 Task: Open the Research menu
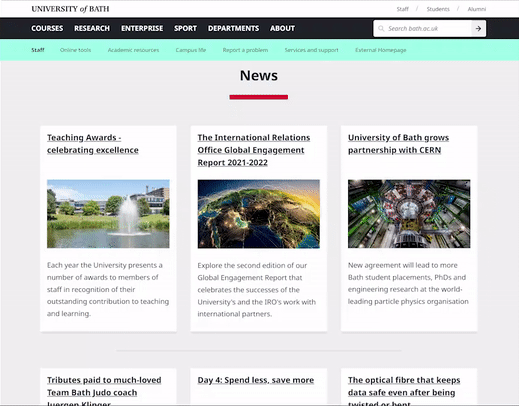pyautogui.click(x=92, y=28)
